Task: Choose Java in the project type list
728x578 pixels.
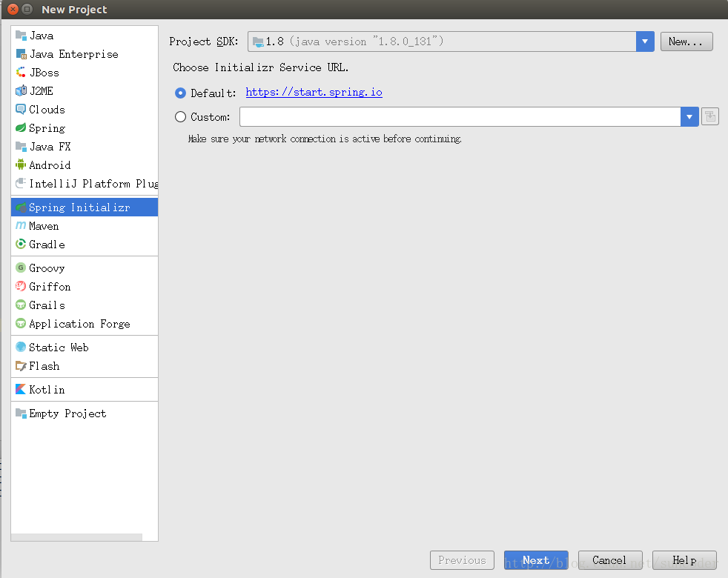Action: 85,36
